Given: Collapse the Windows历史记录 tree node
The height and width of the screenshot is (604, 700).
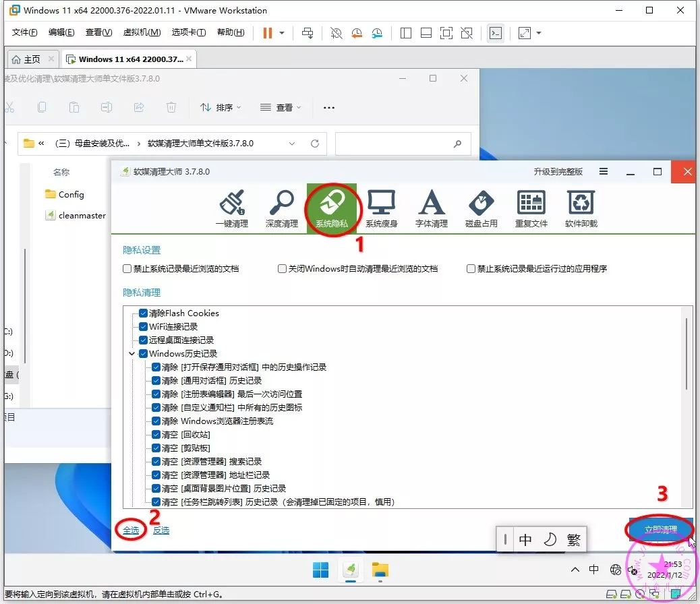Looking at the screenshot, I should tap(131, 354).
